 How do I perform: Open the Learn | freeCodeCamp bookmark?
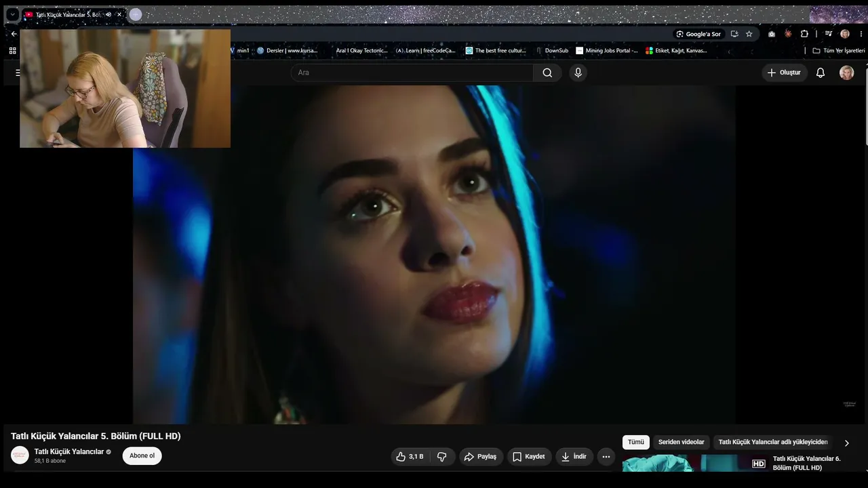(426, 51)
